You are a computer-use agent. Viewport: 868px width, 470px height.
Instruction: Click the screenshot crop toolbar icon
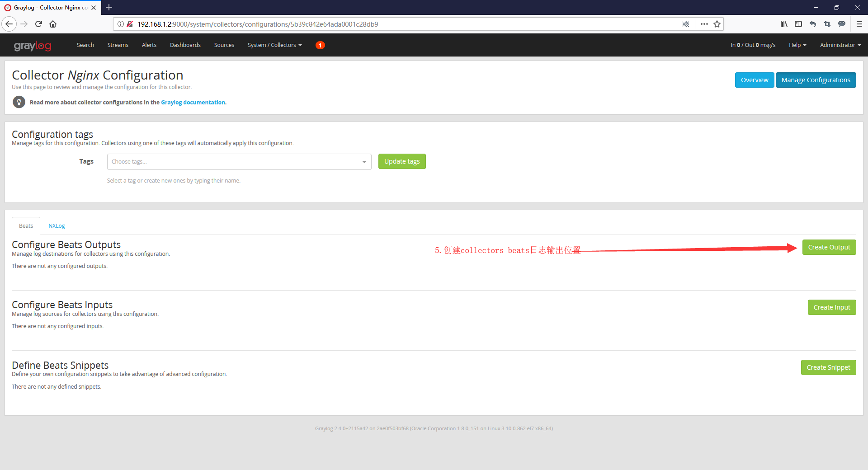point(827,24)
